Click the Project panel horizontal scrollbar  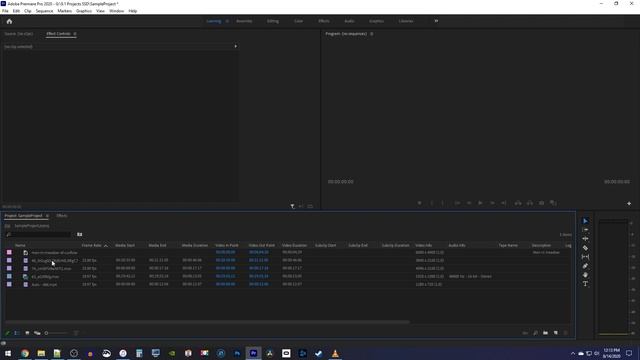pyautogui.click(x=207, y=322)
